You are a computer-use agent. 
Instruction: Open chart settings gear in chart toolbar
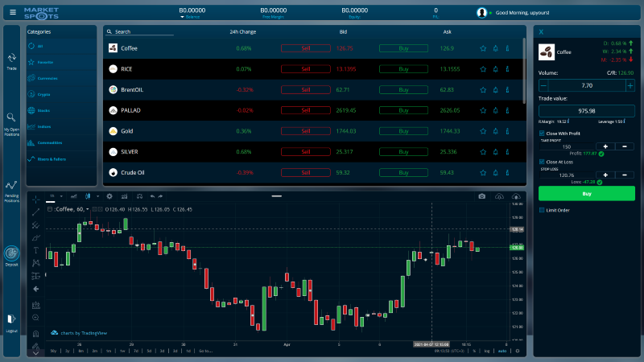click(x=109, y=196)
